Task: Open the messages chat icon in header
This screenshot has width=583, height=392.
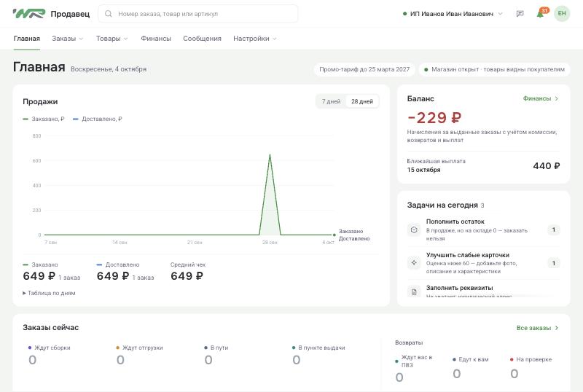Action: (x=520, y=14)
